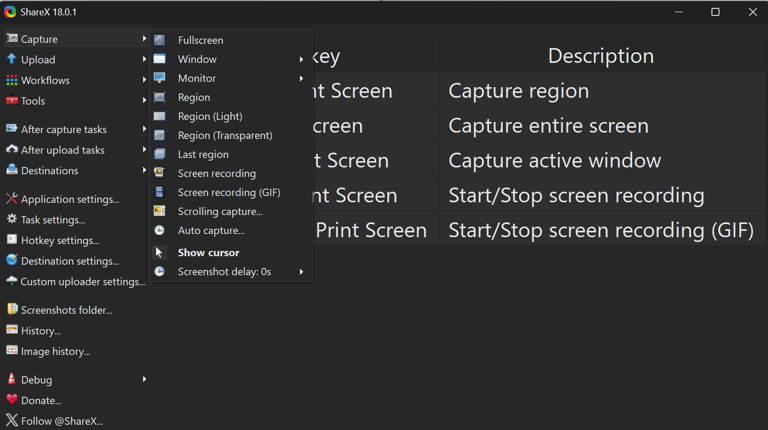Open Application settings... in sidebar

76,199
